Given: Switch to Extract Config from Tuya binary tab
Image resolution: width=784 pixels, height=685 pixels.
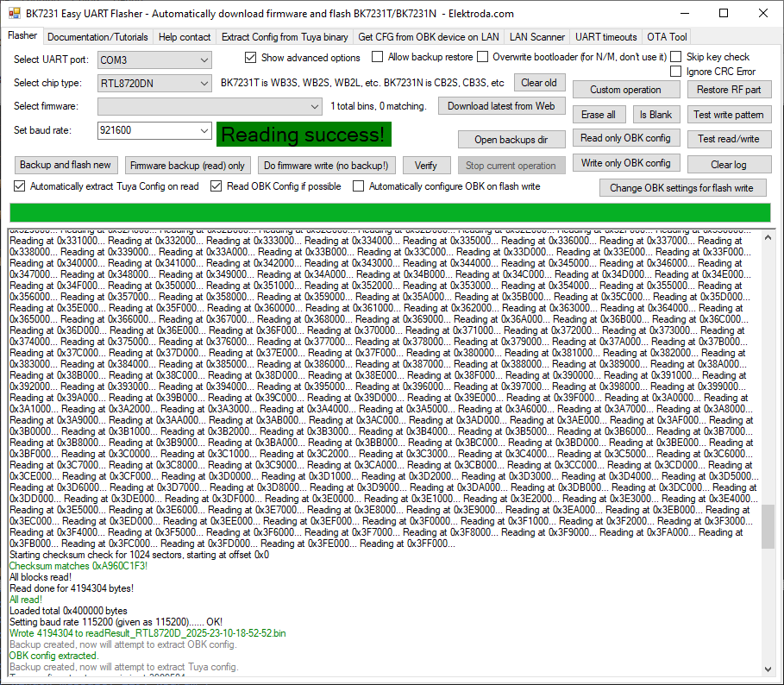Looking at the screenshot, I should (285, 37).
